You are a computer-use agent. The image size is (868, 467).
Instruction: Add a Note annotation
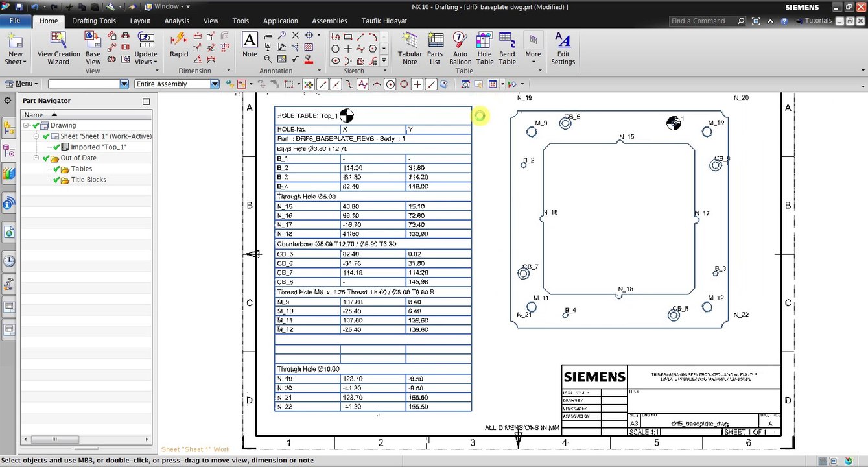[x=250, y=45]
